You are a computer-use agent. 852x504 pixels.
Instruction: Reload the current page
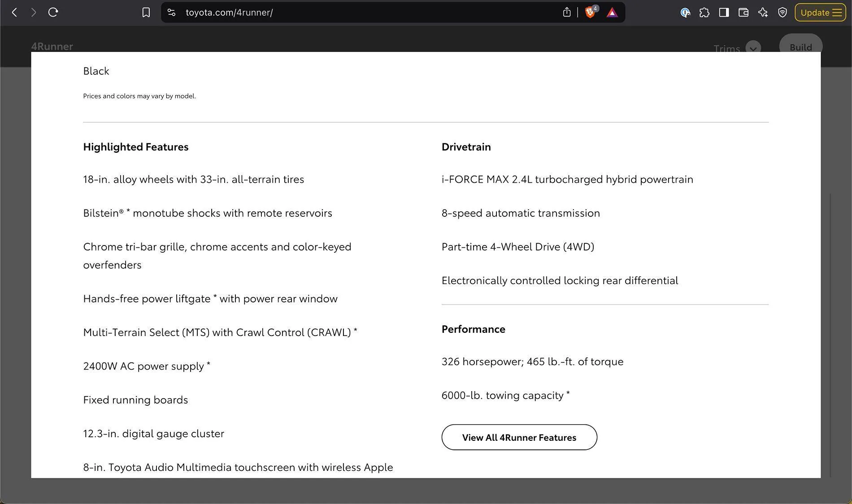click(53, 13)
